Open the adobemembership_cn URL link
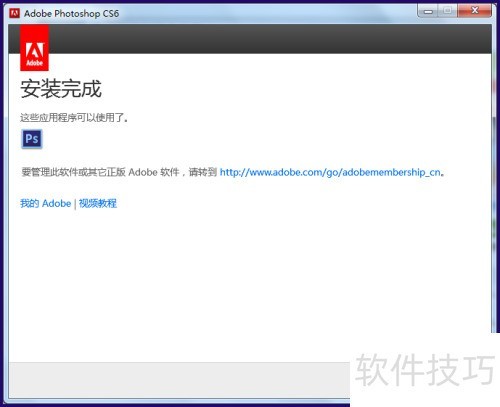 coord(330,172)
